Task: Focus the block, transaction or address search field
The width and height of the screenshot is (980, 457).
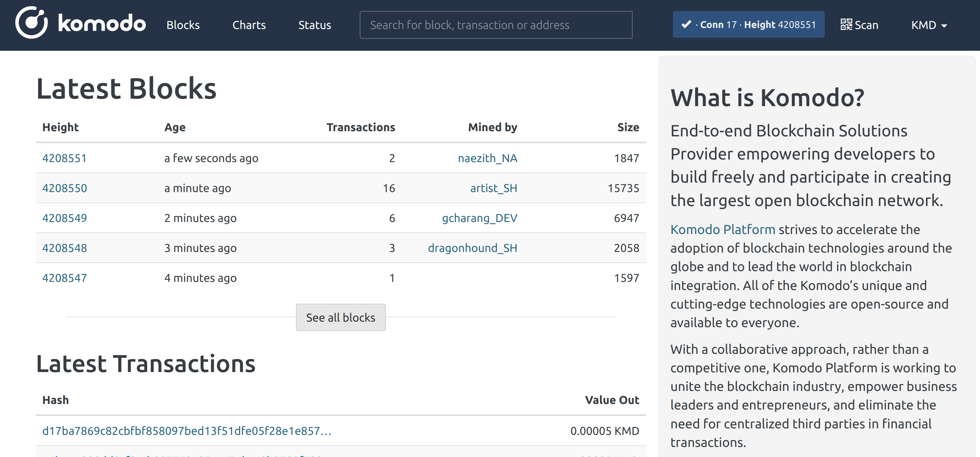Action: (496, 25)
